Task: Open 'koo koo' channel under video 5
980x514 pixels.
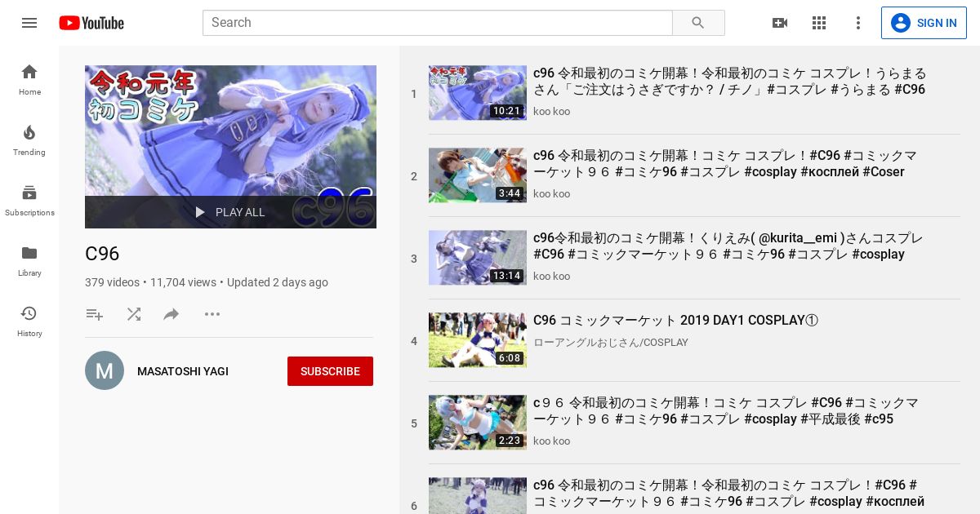Action: pos(552,441)
